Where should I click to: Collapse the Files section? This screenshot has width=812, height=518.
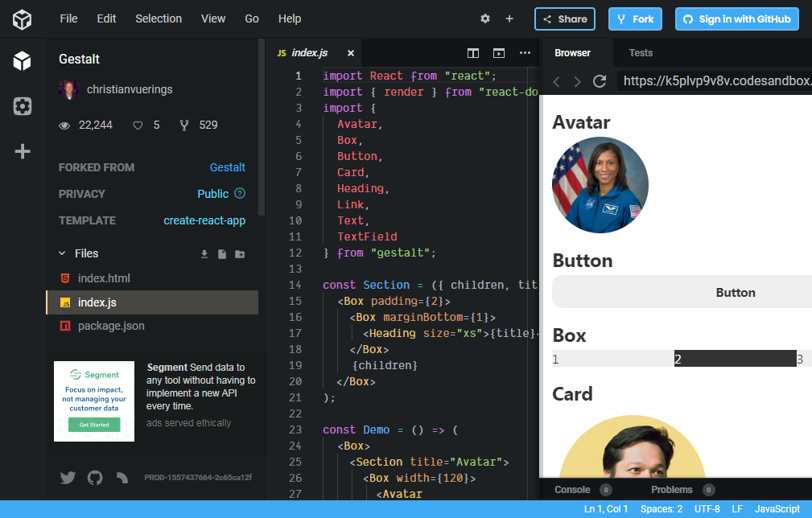click(x=62, y=253)
